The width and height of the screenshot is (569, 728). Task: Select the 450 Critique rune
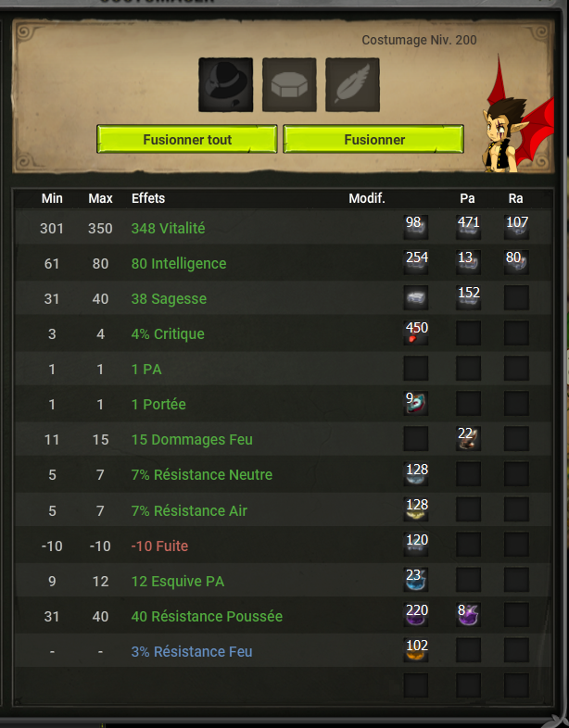pyautogui.click(x=416, y=333)
